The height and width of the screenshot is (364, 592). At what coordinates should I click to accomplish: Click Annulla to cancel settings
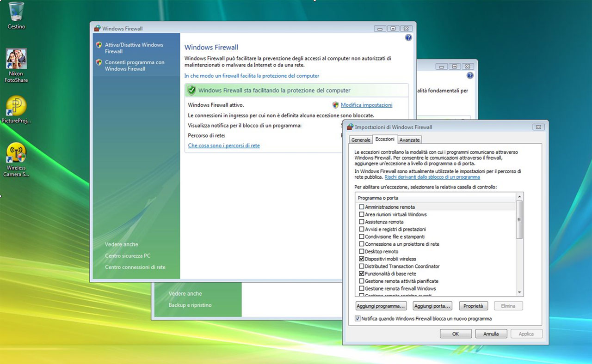click(x=491, y=334)
